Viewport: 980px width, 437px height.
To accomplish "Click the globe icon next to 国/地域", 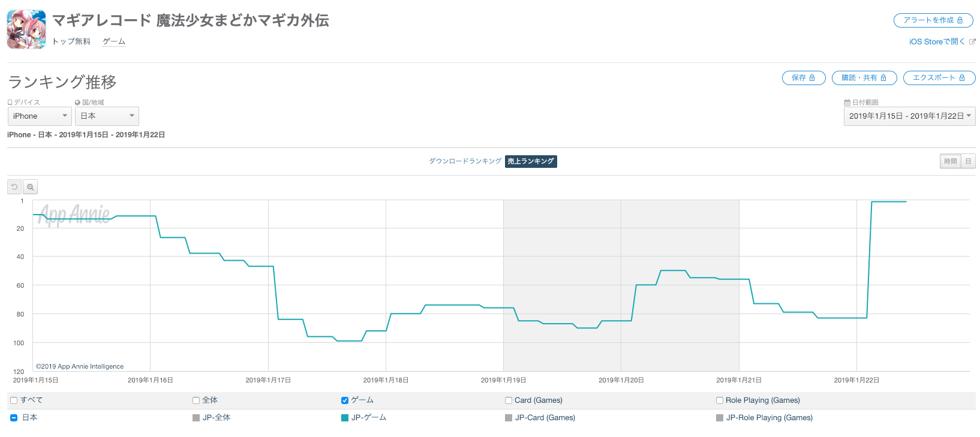I will click(78, 103).
